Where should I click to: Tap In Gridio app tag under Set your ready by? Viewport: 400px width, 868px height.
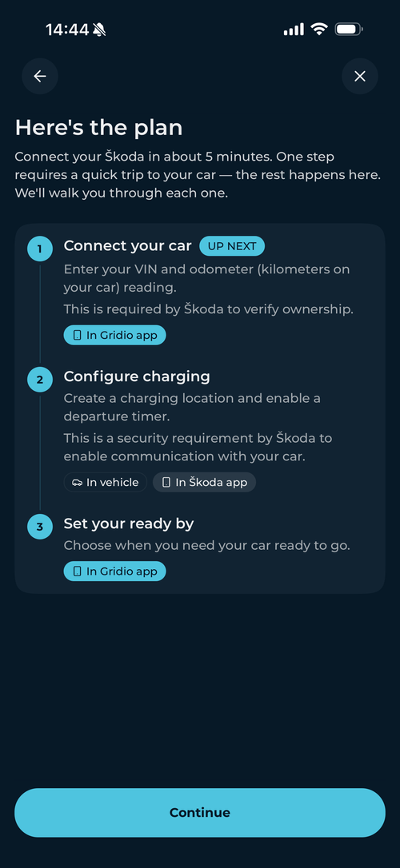(x=114, y=571)
